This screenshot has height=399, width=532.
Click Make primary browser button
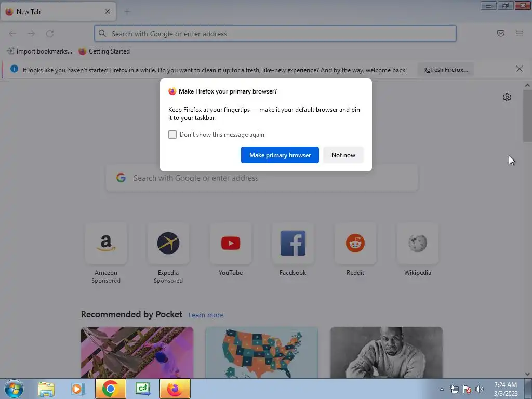(280, 155)
